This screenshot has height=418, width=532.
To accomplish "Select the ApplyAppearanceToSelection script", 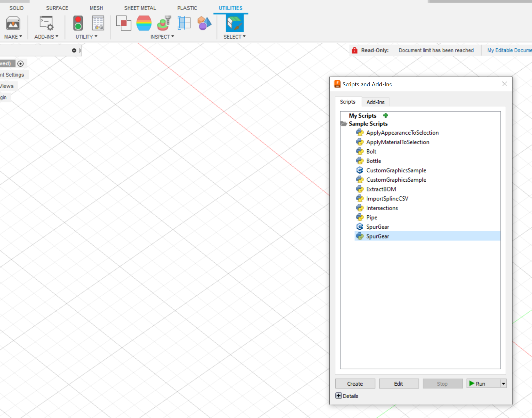I will 402,133.
